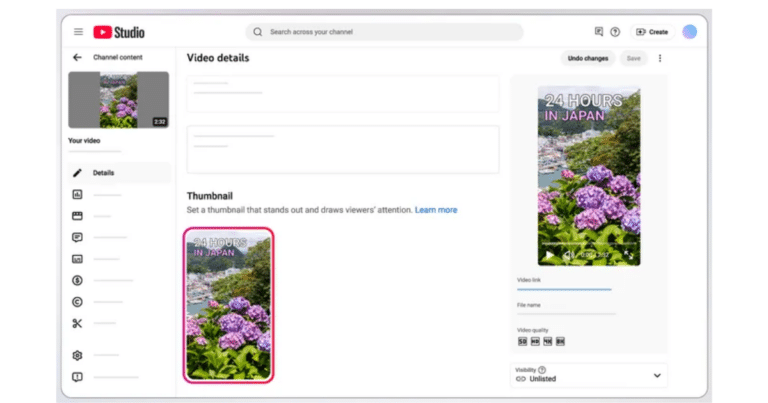Click the video preview progress bar

click(x=589, y=243)
